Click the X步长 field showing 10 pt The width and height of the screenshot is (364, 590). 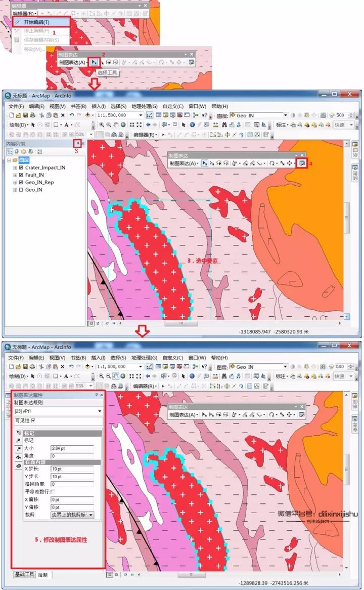[x=72, y=469]
